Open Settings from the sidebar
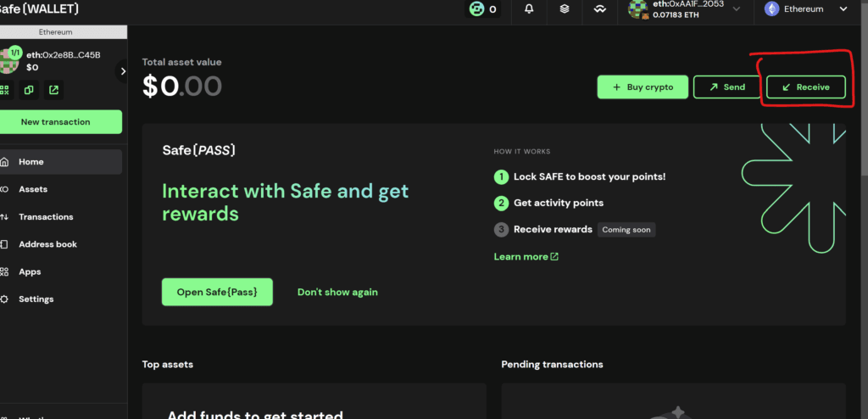 pos(36,299)
